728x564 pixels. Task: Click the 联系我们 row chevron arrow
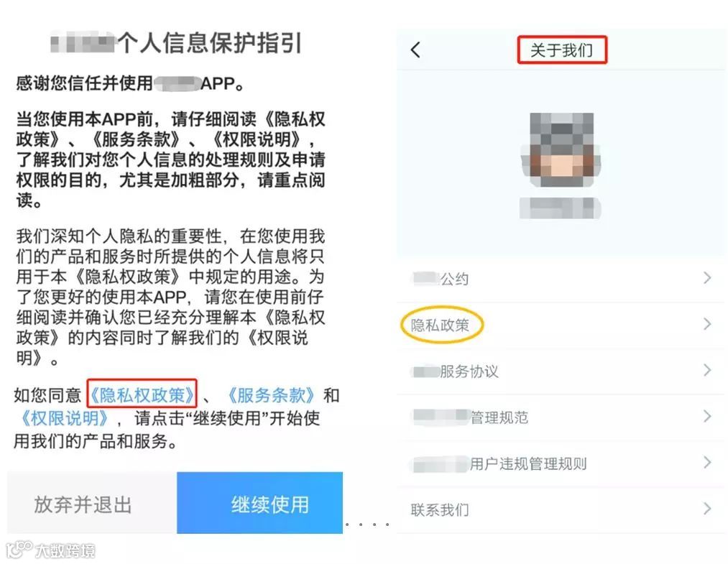click(x=707, y=509)
